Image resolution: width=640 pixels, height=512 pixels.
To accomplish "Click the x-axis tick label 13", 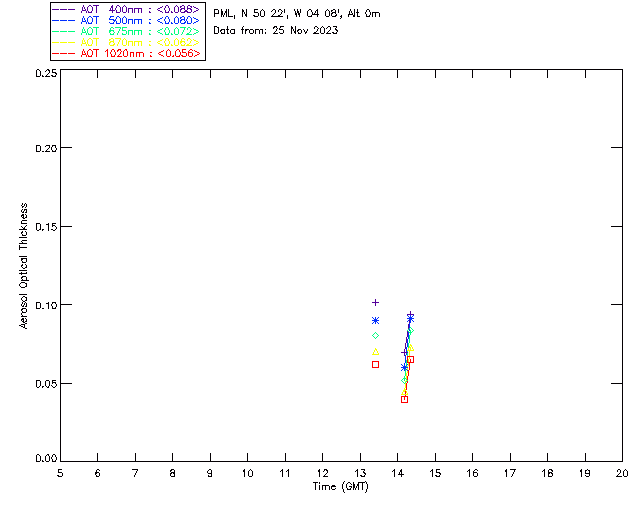I will click(360, 473).
